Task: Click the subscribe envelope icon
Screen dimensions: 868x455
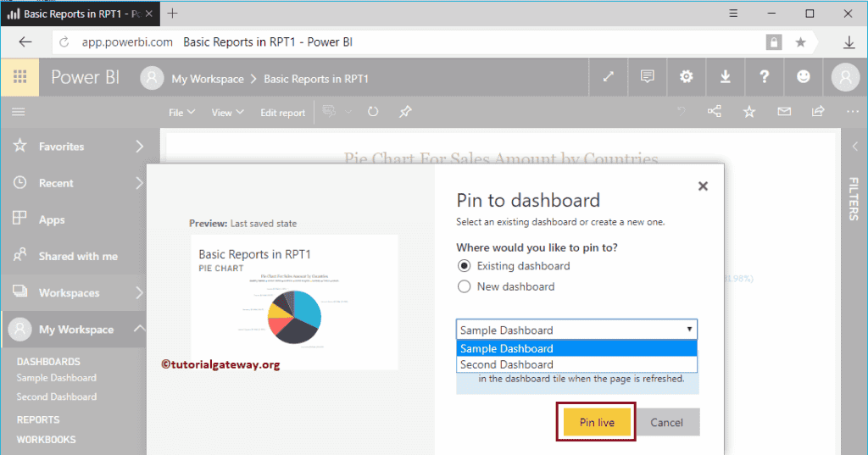Action: [x=784, y=112]
